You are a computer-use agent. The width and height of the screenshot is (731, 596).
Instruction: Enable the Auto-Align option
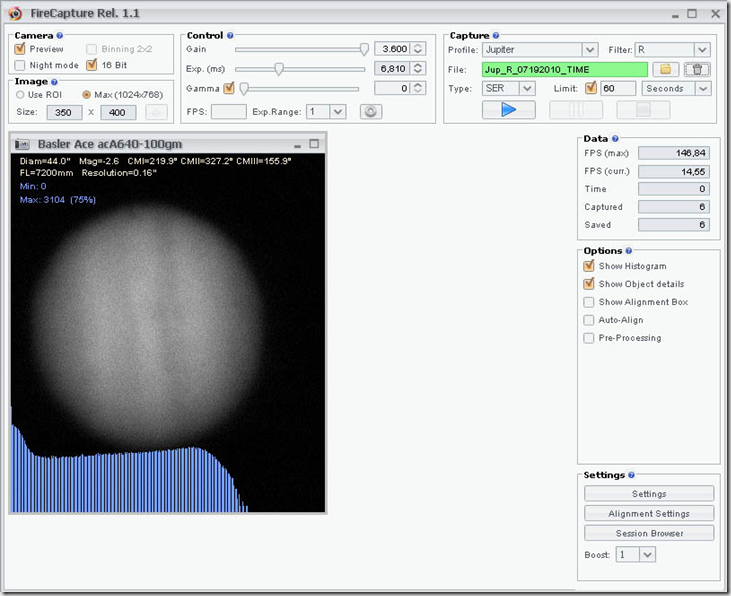click(x=589, y=320)
